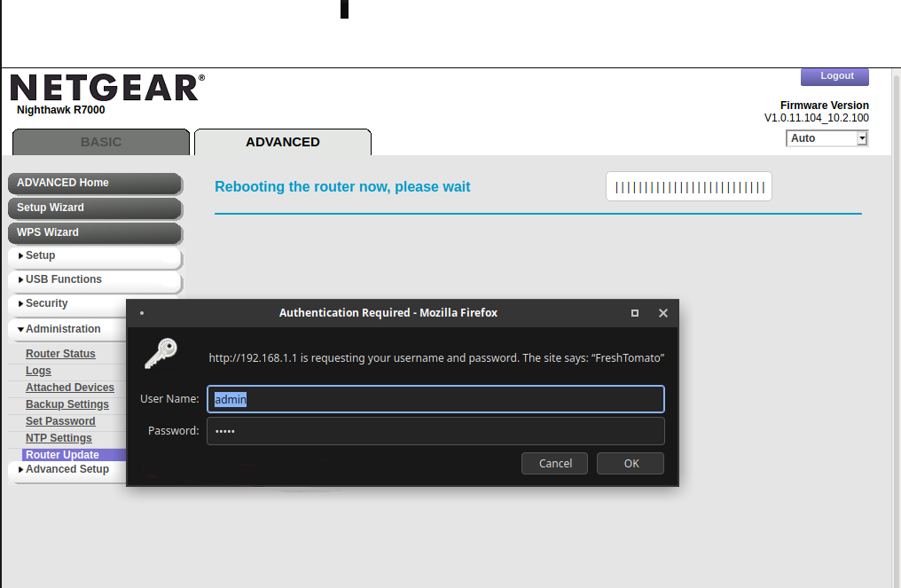The height and width of the screenshot is (588, 901).
Task: Click the 'Rebooting the router now' heading
Action: pos(342,187)
